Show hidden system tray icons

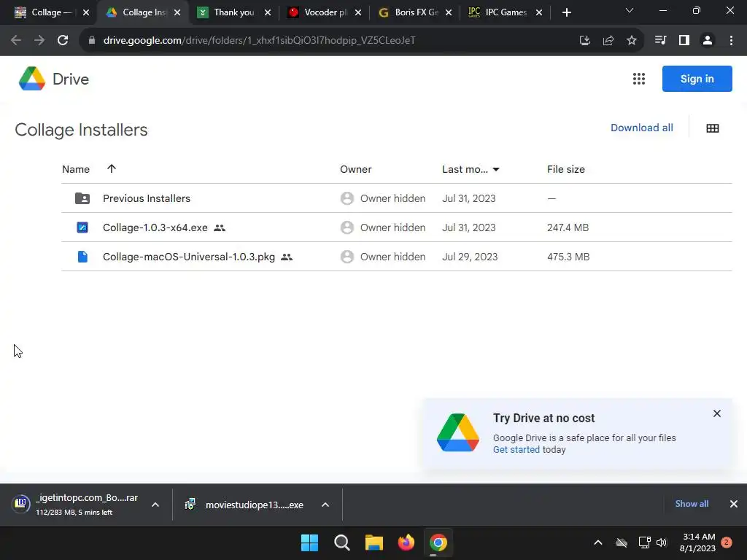(x=598, y=542)
